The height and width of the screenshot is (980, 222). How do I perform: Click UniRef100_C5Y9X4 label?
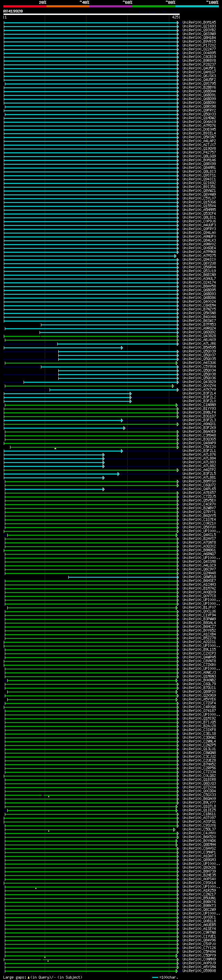coord(199,367)
